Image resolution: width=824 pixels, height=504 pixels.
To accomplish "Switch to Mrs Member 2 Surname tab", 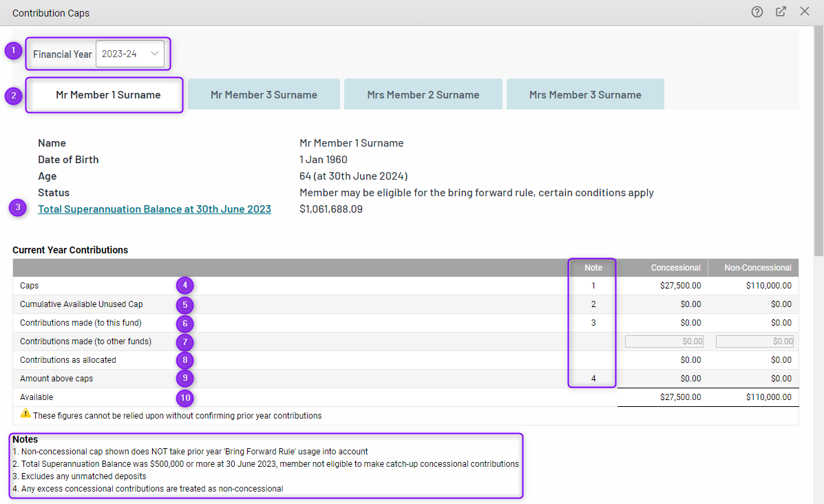I will coord(423,95).
